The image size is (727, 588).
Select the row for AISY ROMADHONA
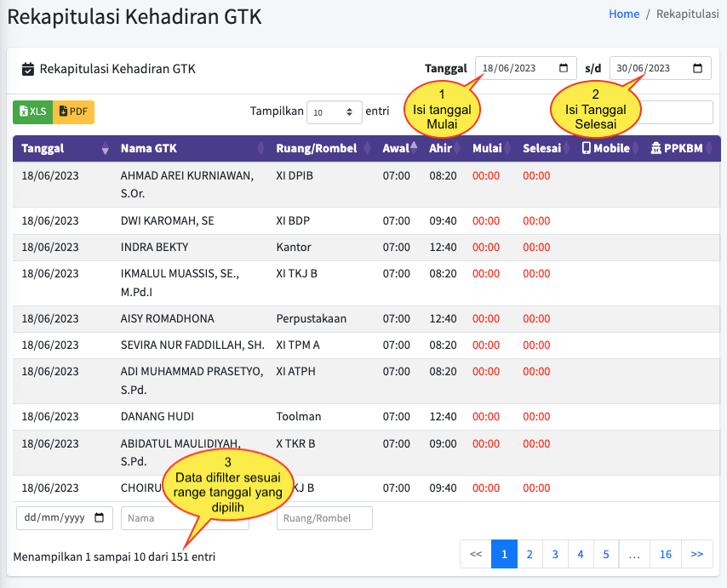(x=366, y=319)
